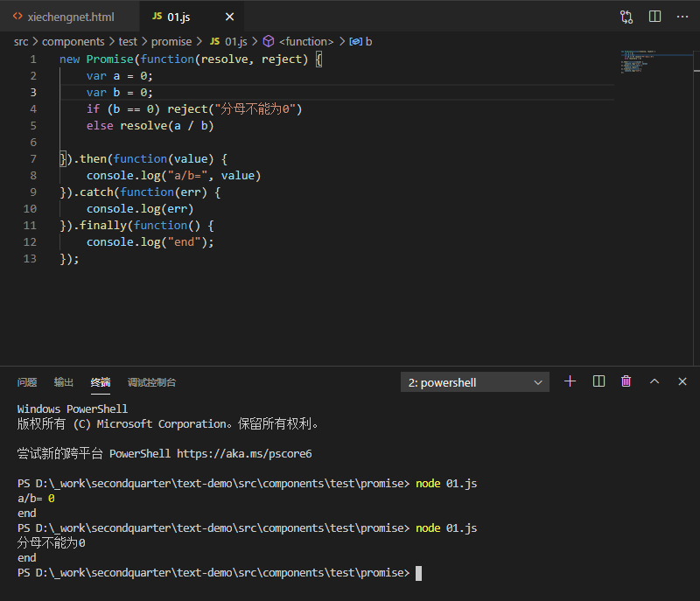Click the 01.js breadcrumb segment
This screenshot has width=700, height=601.
coord(235,41)
